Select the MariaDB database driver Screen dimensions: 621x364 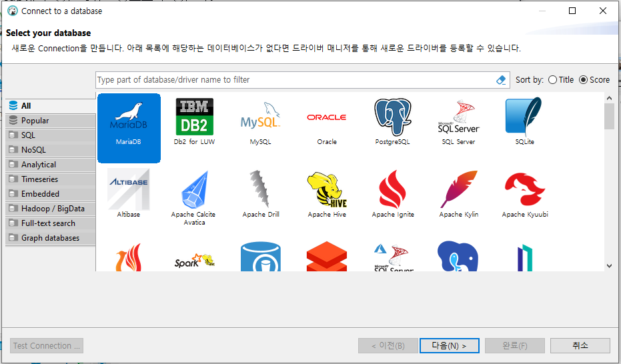(x=129, y=128)
